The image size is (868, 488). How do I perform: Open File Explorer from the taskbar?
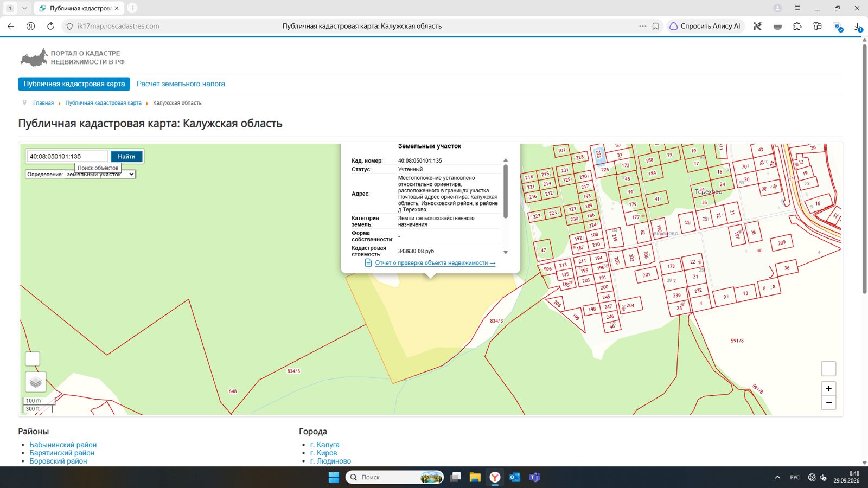[x=475, y=477]
